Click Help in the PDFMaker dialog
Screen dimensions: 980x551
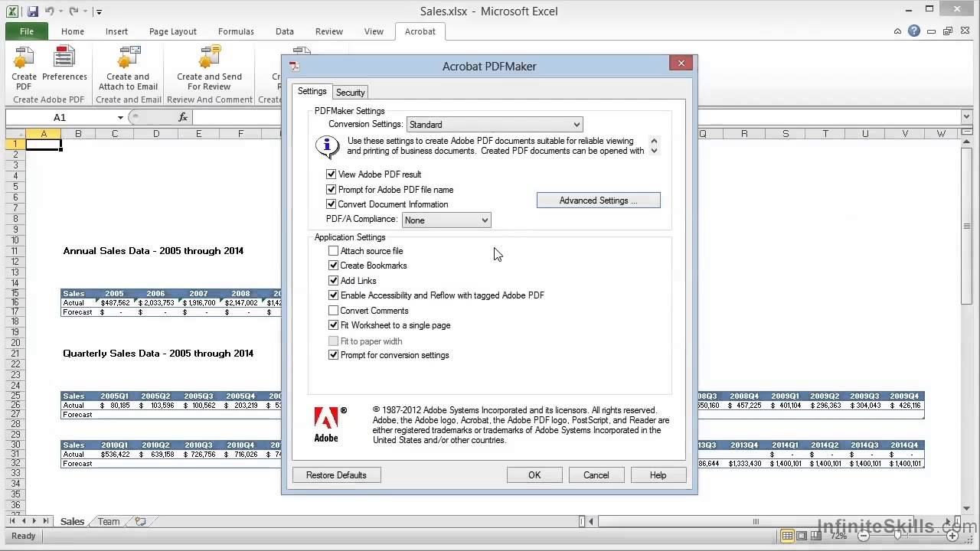(x=658, y=475)
